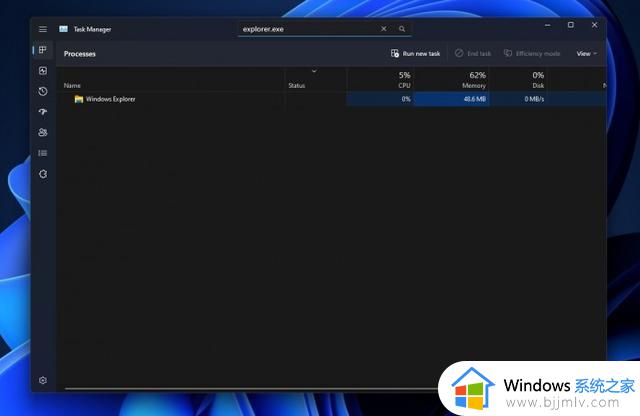
Task: Click the Windows Explorer folder icon
Action: [x=79, y=99]
